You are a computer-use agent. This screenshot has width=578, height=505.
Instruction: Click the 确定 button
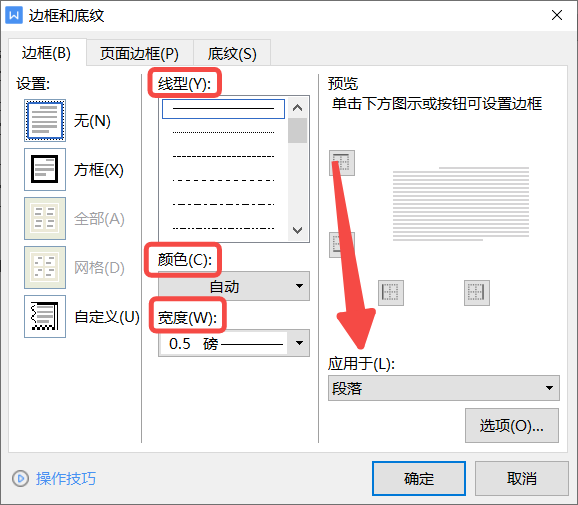pos(419,478)
